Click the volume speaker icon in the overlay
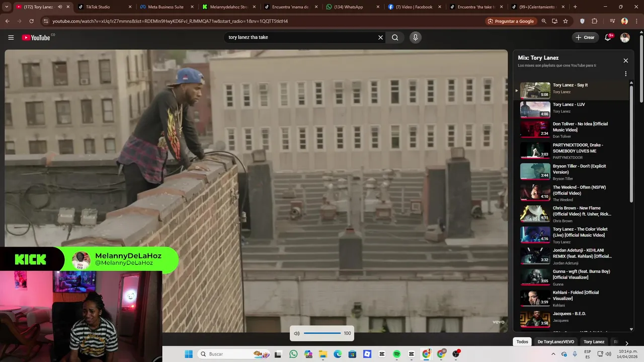644x362 pixels. tap(297, 333)
